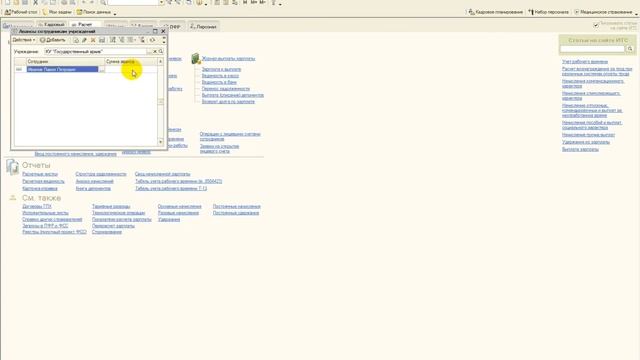The image size is (640, 360).
Task: Open Мои задачи from the top toolbar
Action: coord(57,12)
